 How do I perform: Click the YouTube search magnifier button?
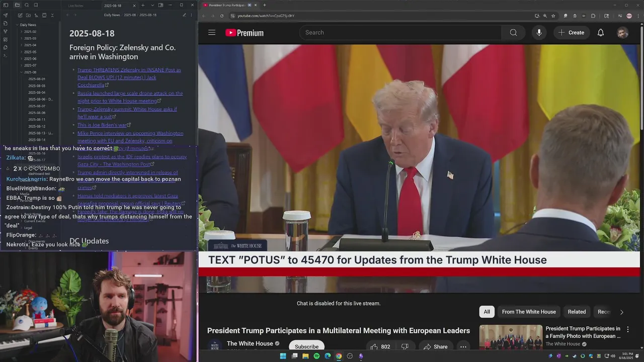click(513, 33)
